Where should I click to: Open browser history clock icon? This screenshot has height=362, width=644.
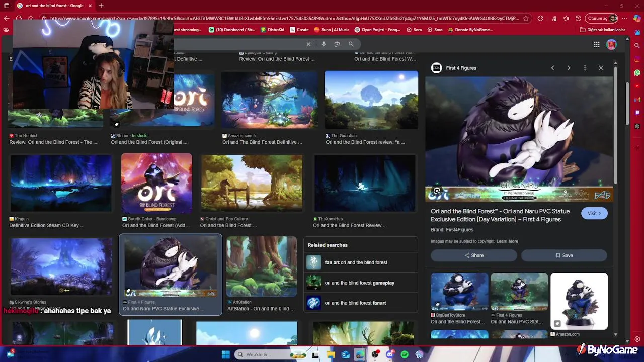click(x=579, y=18)
